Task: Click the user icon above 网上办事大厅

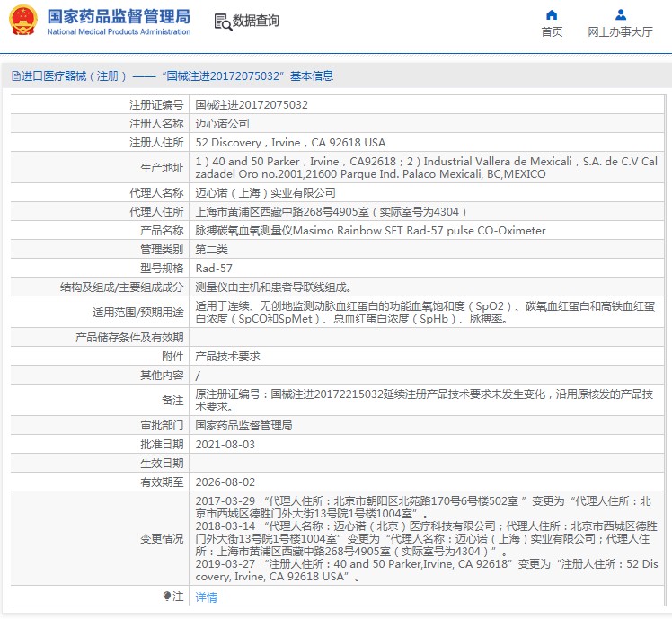Action: coord(620,15)
